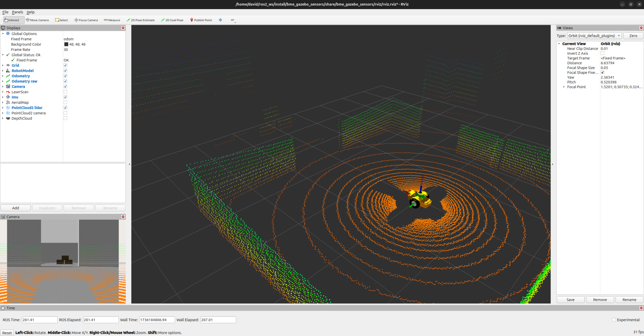Open the Panels menu
Viewport: 644px width, 336px height.
coord(17,12)
